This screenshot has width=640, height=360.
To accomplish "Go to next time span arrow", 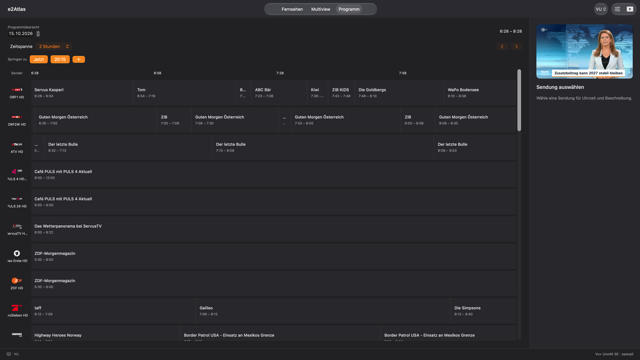I will 516,47.
